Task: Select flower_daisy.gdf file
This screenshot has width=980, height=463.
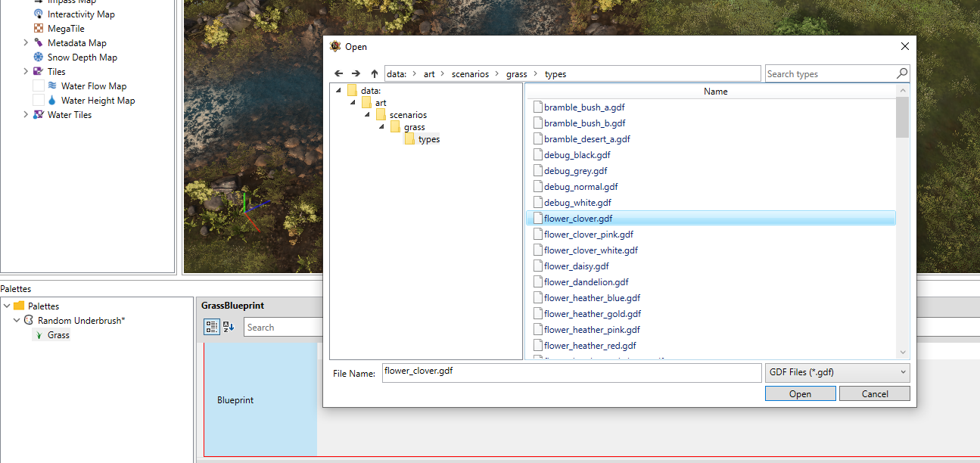Action: point(576,266)
